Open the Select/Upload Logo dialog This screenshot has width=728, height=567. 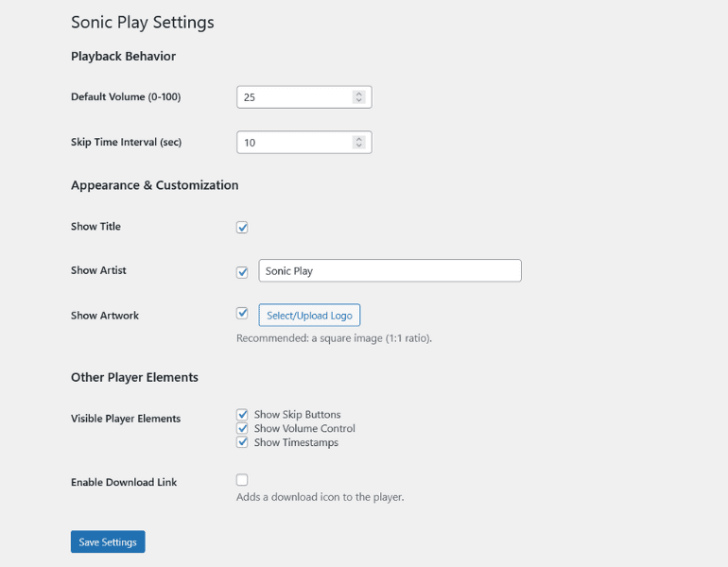point(309,316)
